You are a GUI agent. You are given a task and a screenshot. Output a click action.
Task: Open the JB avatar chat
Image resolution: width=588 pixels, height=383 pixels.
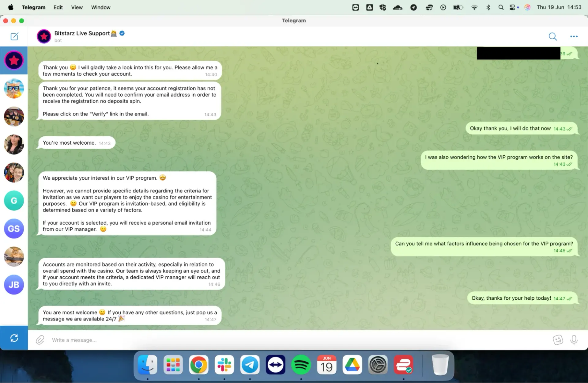14,285
